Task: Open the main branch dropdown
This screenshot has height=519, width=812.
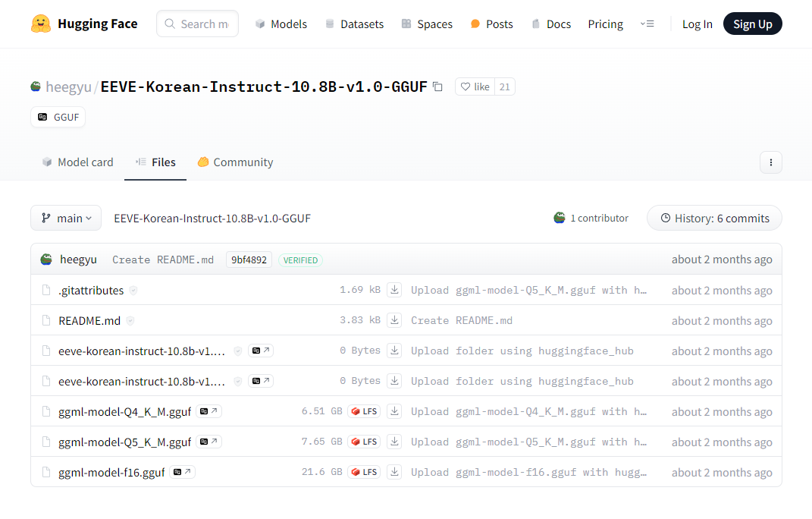Action: (66, 219)
